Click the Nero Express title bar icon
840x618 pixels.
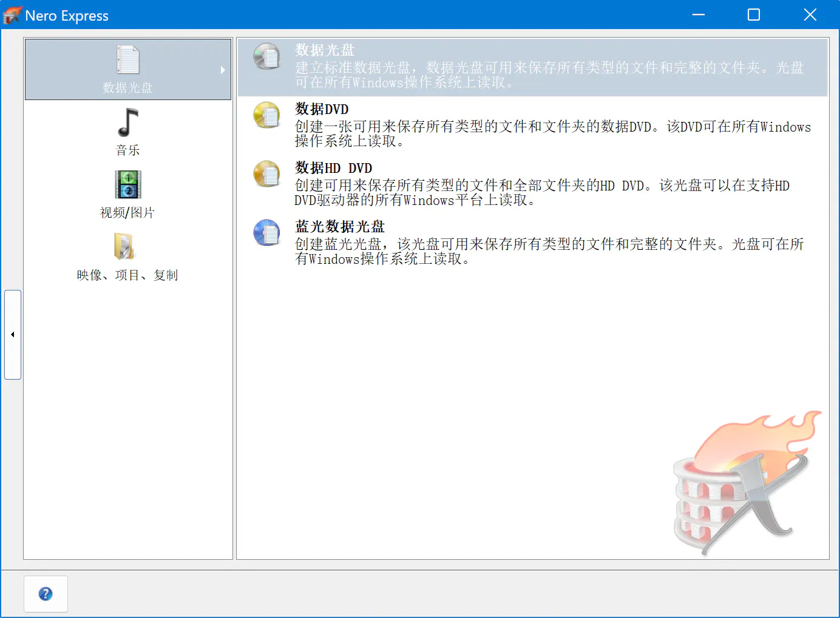[x=12, y=15]
